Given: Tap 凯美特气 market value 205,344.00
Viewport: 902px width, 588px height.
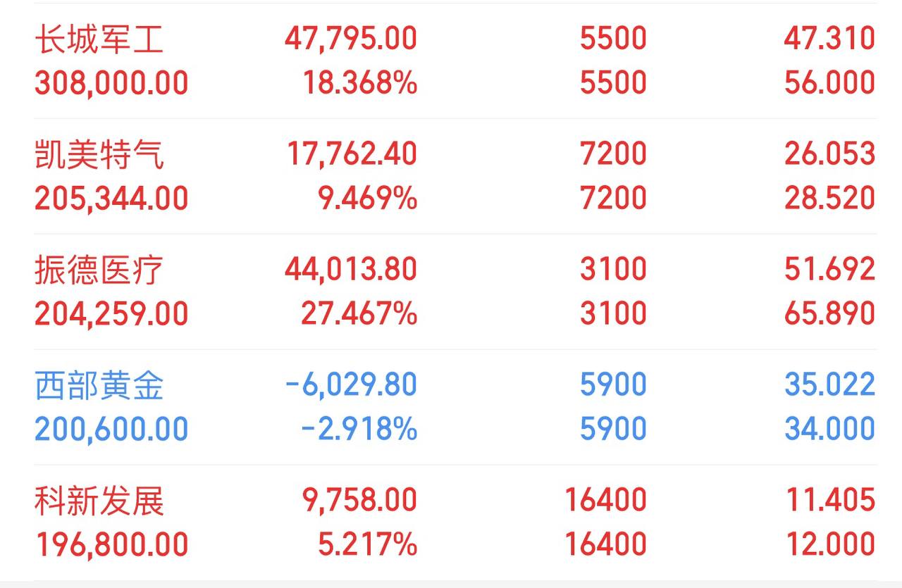Looking at the screenshot, I should point(111,199).
